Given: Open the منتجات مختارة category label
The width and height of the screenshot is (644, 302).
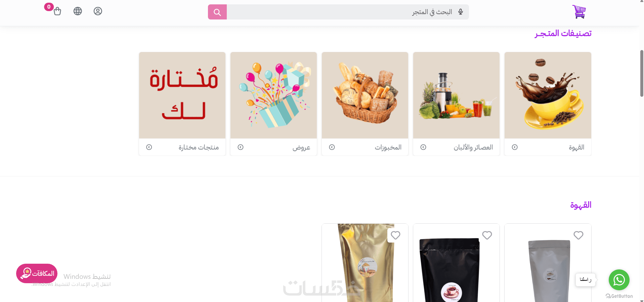Looking at the screenshot, I should click(199, 147).
